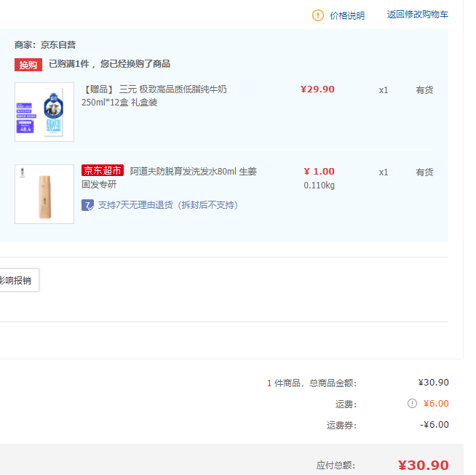476x475 pixels.
Task: Click the milk price ¥29.90
Action: [x=317, y=89]
